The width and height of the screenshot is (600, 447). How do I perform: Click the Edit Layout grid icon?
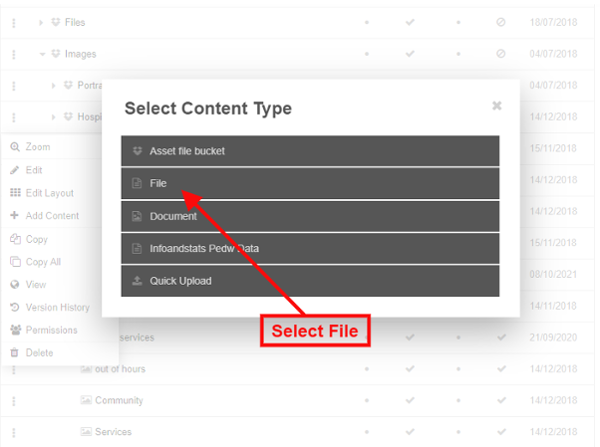click(15, 193)
